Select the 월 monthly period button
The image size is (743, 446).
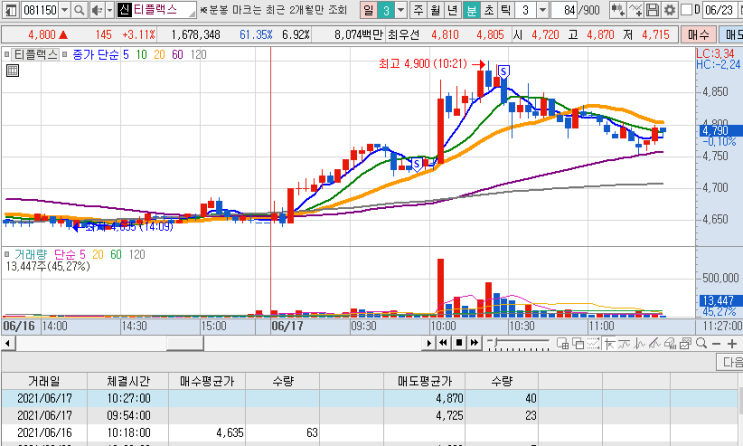click(435, 10)
